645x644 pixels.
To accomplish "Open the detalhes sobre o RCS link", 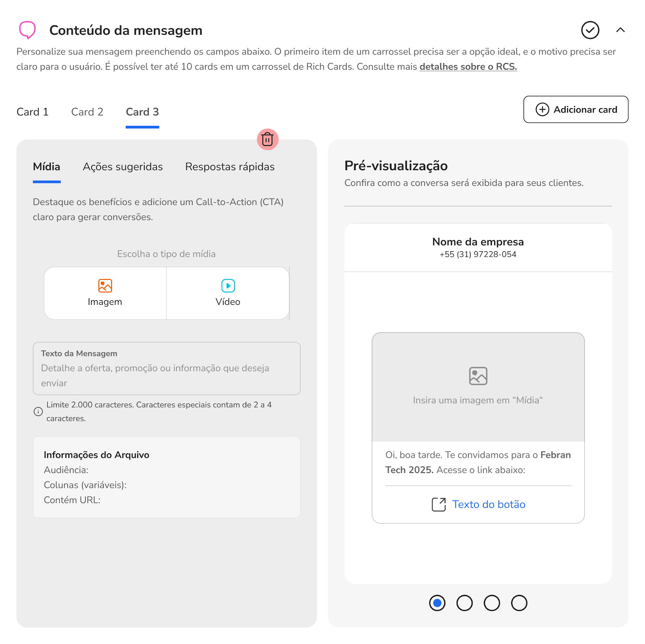I will (468, 67).
